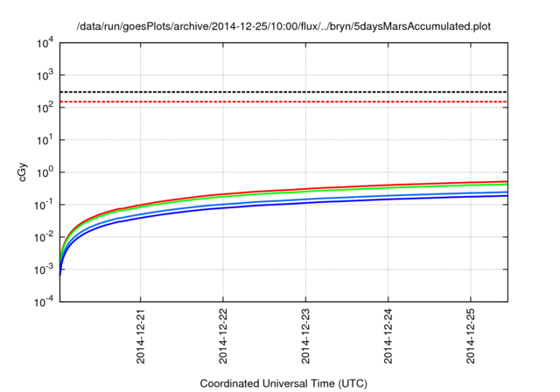Click the 10^1 y-axis tick label
Image resolution: width=560 pixels, height=392 pixels.
point(45,140)
